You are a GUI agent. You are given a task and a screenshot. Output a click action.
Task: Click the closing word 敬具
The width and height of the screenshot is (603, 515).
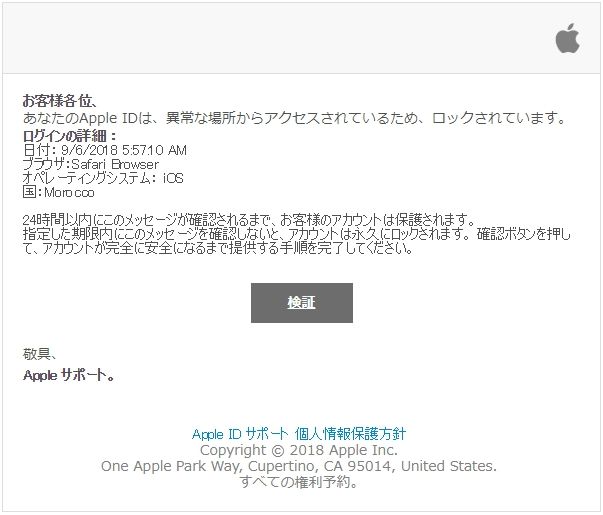click(x=39, y=354)
